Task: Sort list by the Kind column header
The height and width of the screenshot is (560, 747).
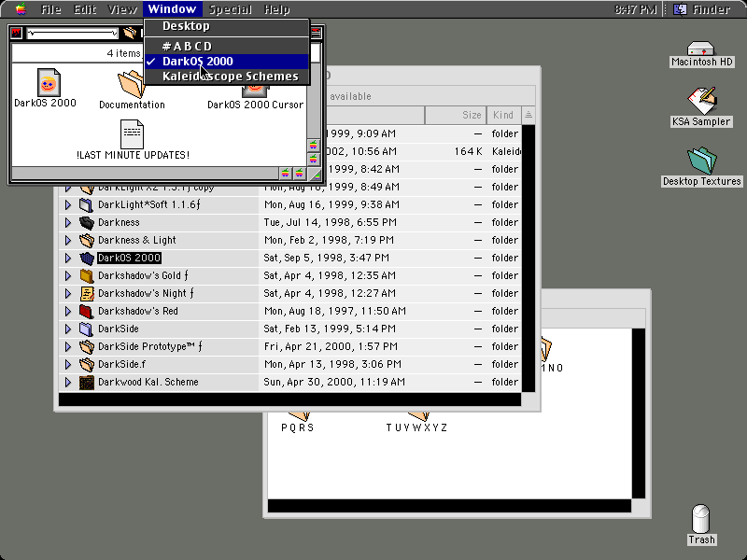Action: point(504,115)
